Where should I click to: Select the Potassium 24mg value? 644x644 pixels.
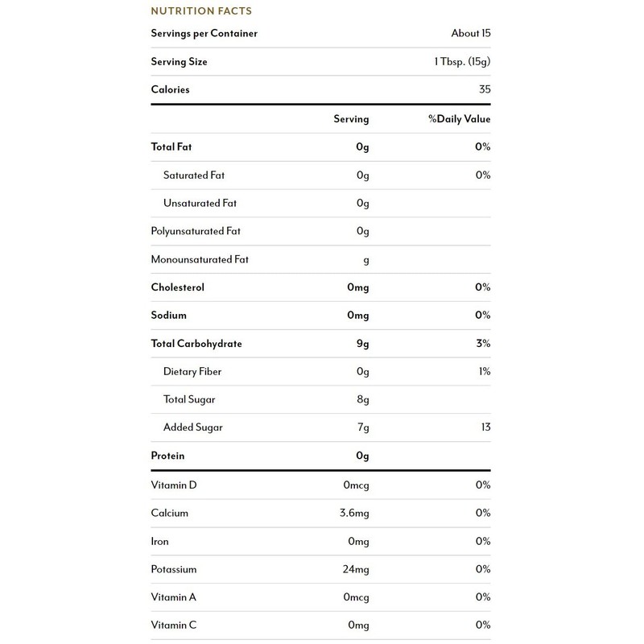coord(355,569)
